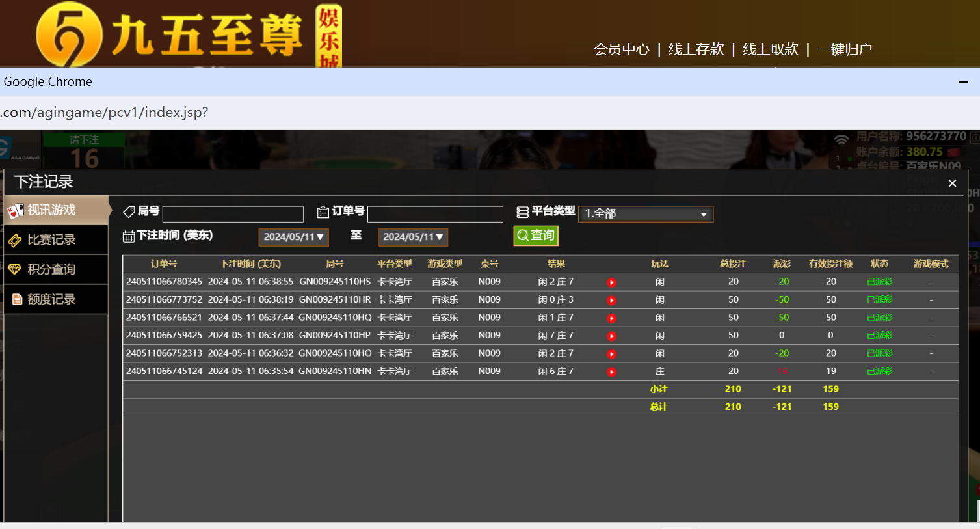Open the 会员中心 link in header
Viewport: 980px width, 529px height.
click(x=621, y=49)
